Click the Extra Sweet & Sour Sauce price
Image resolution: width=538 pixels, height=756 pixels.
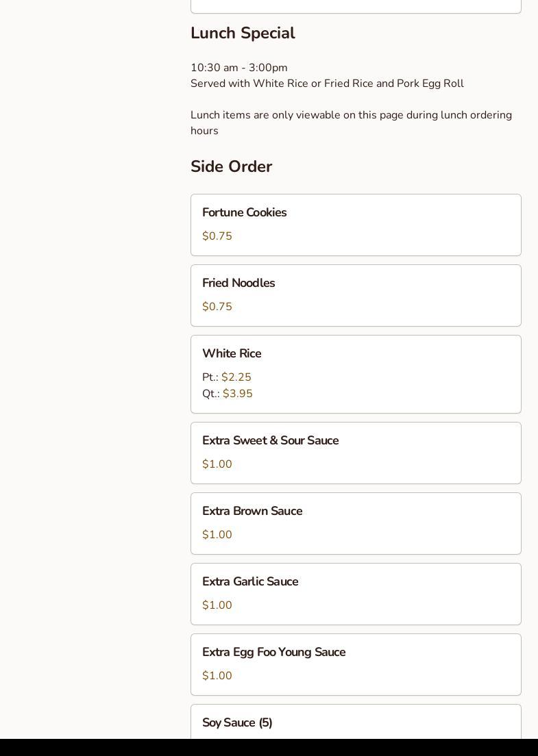pos(217,464)
